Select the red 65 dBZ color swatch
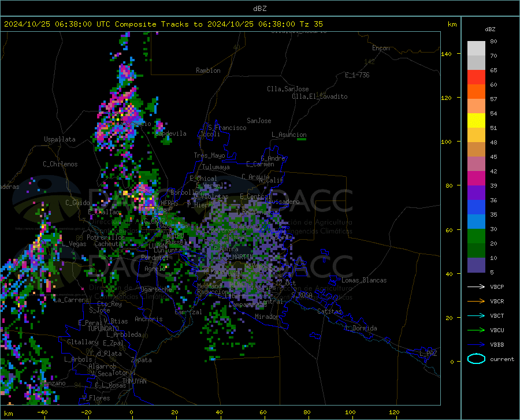The width and height of the screenshot is (520, 420). [x=476, y=77]
